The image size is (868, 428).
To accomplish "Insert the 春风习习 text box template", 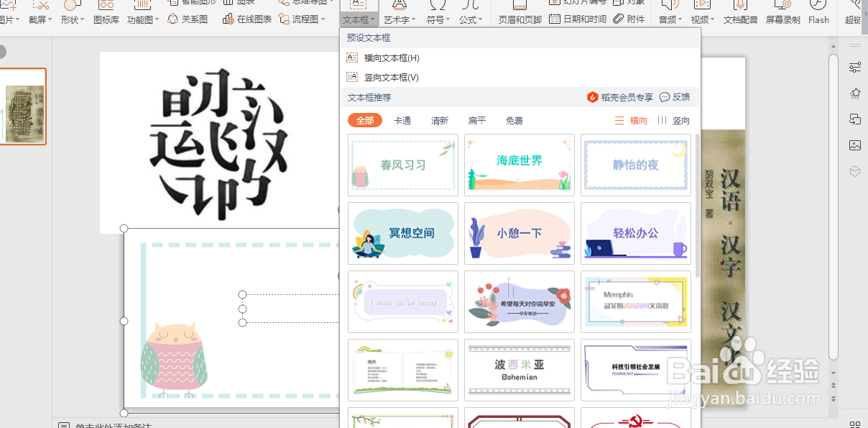I will [x=403, y=165].
